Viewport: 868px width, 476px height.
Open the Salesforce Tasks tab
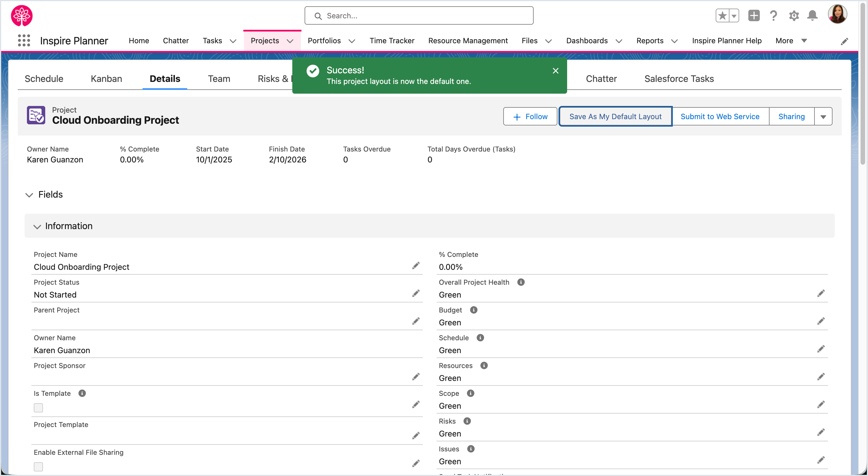click(679, 78)
